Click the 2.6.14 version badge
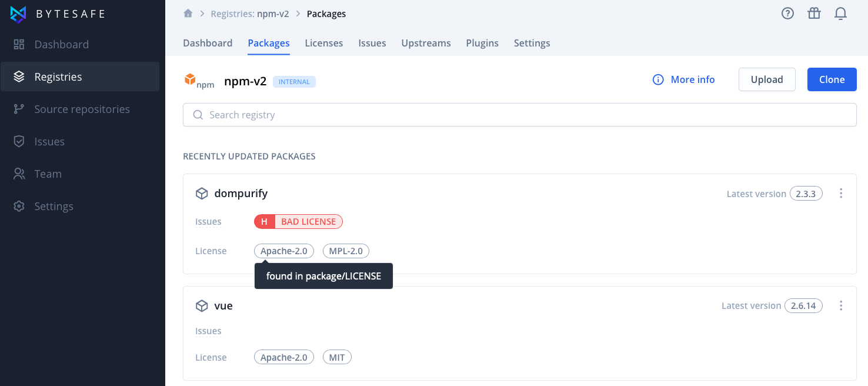The image size is (868, 386). tap(803, 306)
